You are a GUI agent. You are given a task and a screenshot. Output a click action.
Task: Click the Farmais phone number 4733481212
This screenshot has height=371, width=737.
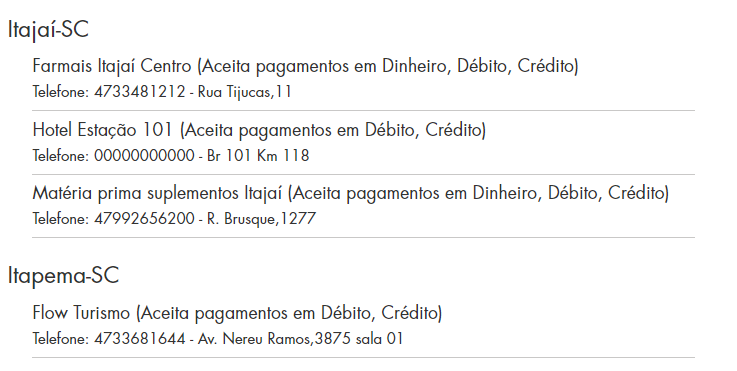pyautogui.click(x=140, y=91)
